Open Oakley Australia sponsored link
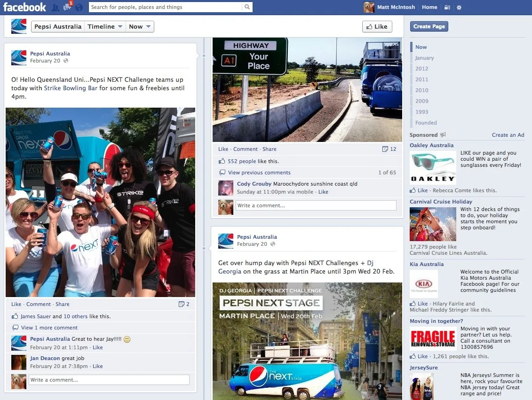Image resolution: width=532 pixels, height=400 pixels. 431,145
